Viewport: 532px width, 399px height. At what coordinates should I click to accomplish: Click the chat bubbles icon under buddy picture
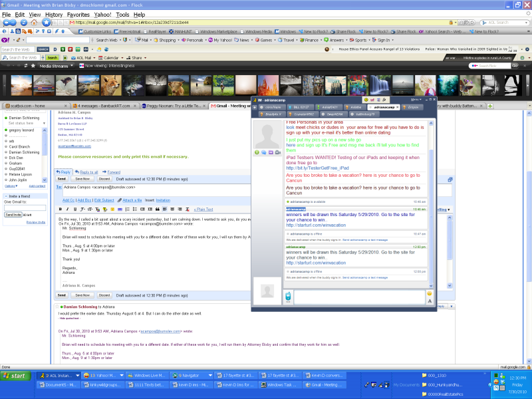[x=263, y=152]
